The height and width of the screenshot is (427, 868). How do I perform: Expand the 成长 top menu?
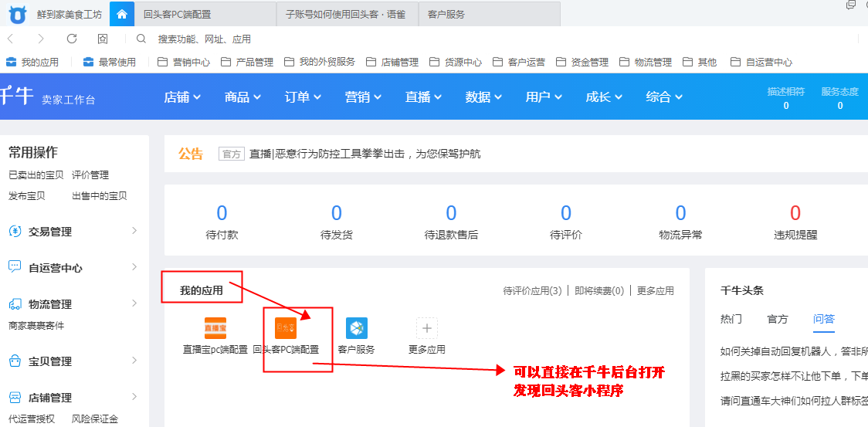(605, 97)
